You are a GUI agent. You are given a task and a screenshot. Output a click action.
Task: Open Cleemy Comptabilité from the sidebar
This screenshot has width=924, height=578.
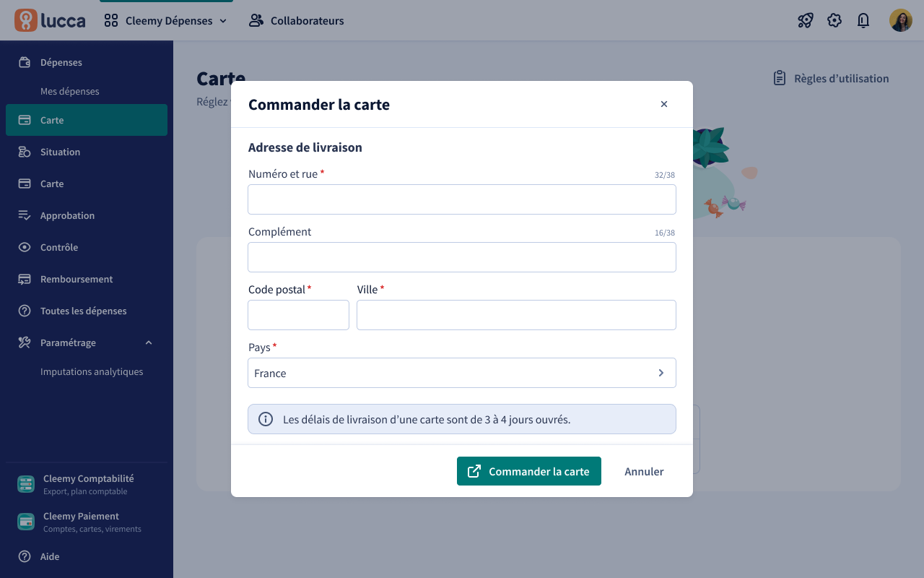click(x=87, y=484)
